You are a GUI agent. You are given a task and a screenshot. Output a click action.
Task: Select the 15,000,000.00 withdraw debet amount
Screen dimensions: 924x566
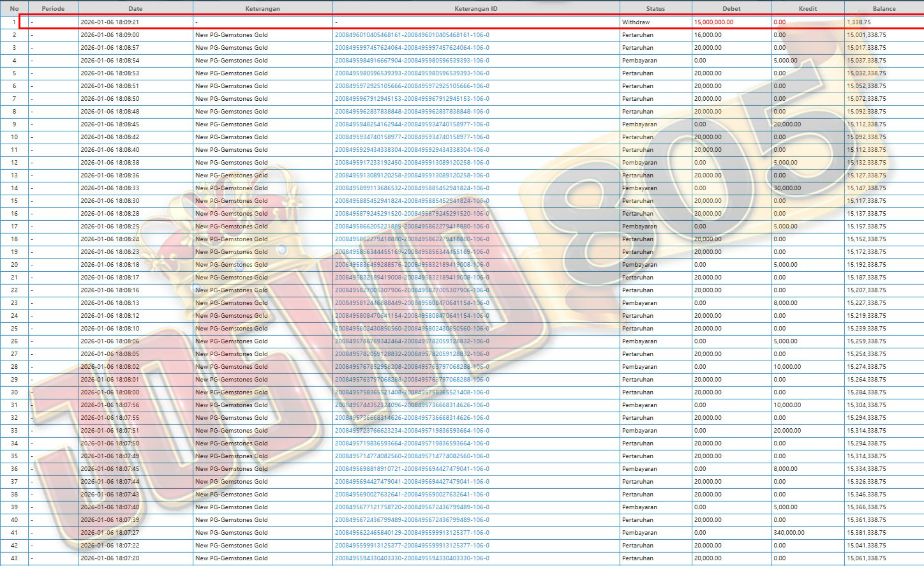[713, 22]
